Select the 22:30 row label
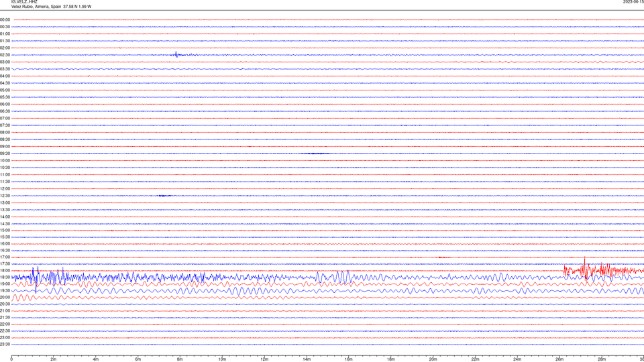The image size is (644, 362). (x=5, y=331)
